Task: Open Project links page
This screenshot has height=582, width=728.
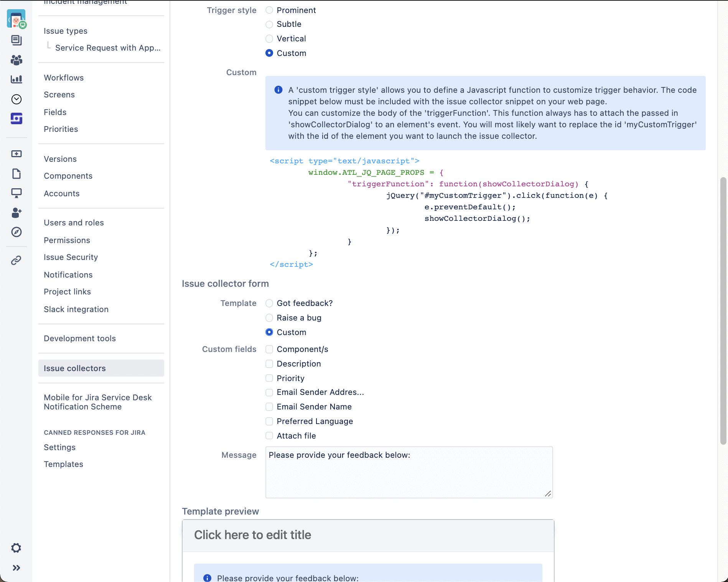Action: pos(68,292)
